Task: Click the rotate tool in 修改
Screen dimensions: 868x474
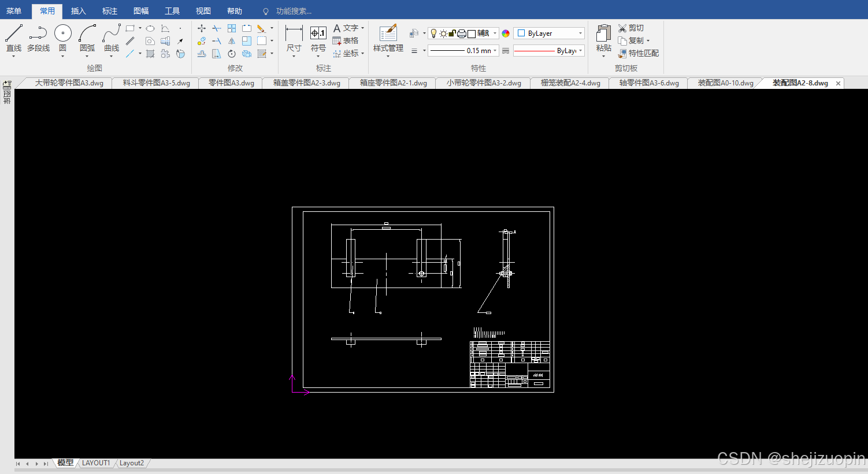Action: [232, 54]
